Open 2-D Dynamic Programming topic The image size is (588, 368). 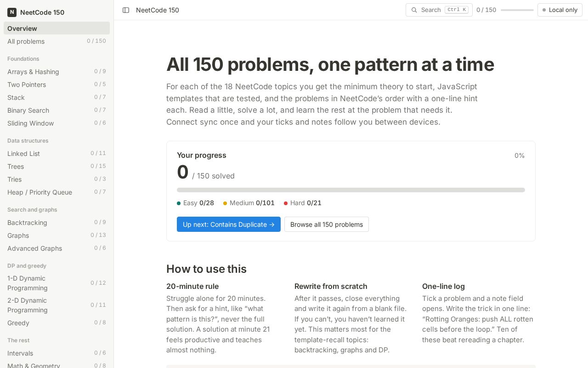pyautogui.click(x=57, y=305)
